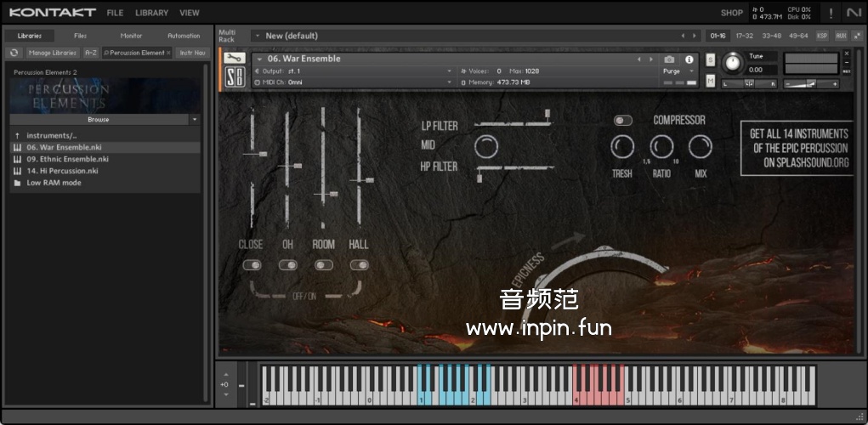Viewport: 868px width, 425px height.
Task: Click the snapshot camera icon
Action: pyautogui.click(x=669, y=59)
